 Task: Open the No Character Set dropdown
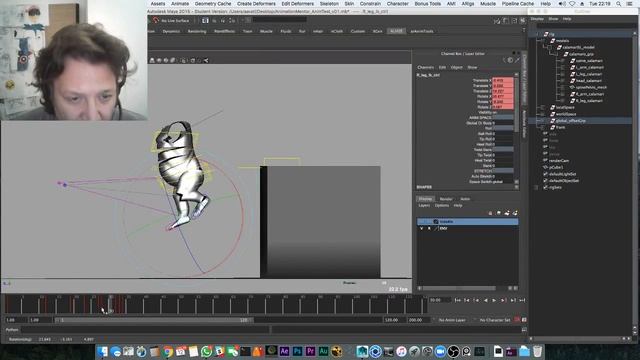(495, 320)
